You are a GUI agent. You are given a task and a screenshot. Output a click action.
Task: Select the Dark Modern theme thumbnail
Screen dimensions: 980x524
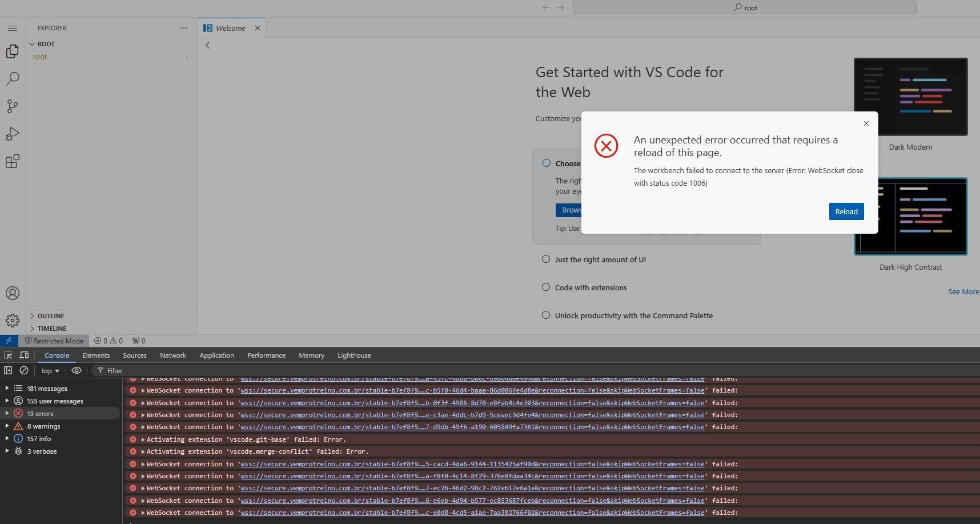(x=910, y=97)
